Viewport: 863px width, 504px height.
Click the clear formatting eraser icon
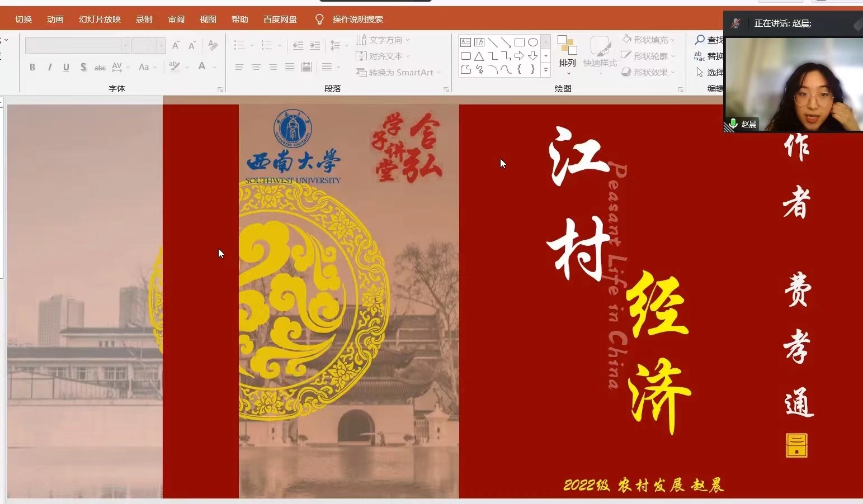click(x=213, y=45)
